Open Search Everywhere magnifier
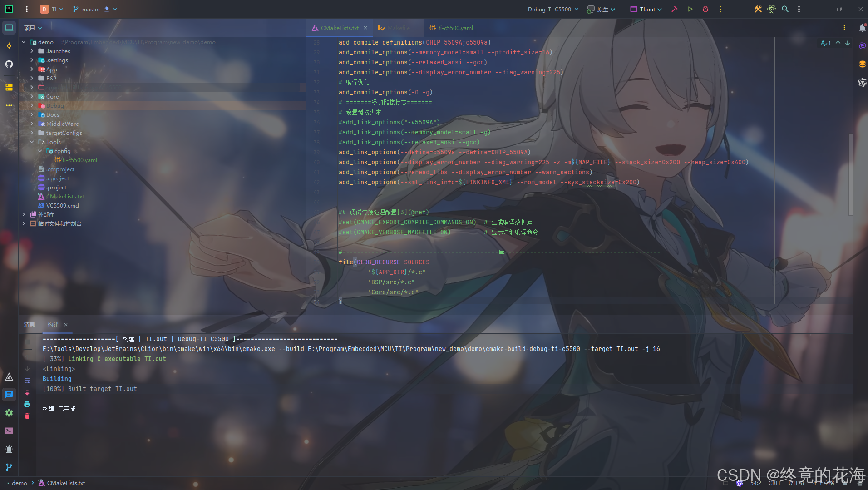 pyautogui.click(x=785, y=9)
